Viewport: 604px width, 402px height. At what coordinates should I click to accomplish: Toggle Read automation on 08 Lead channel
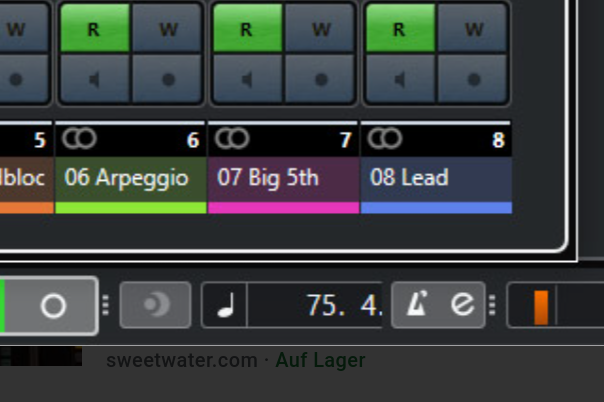pos(400,28)
